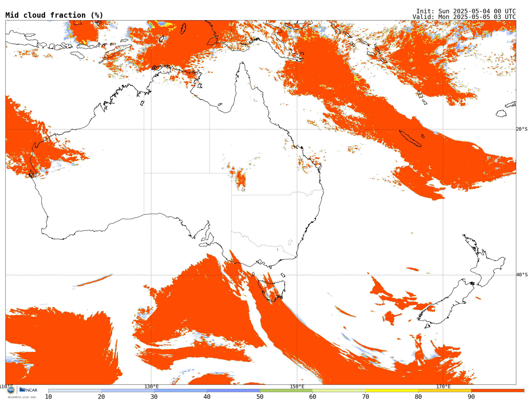Viewport: 532px width, 400px height.
Task: Click the "Init: Sun 2025-05-04 00 UTC" line
Action: 466,11
